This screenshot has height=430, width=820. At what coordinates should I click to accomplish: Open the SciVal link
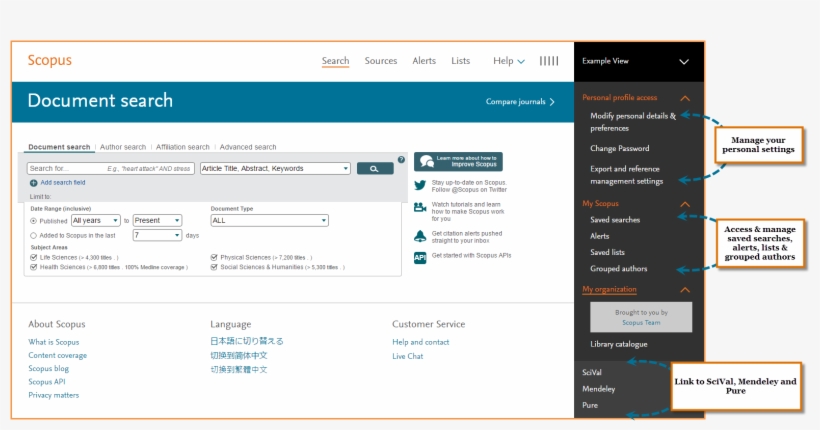click(592, 372)
